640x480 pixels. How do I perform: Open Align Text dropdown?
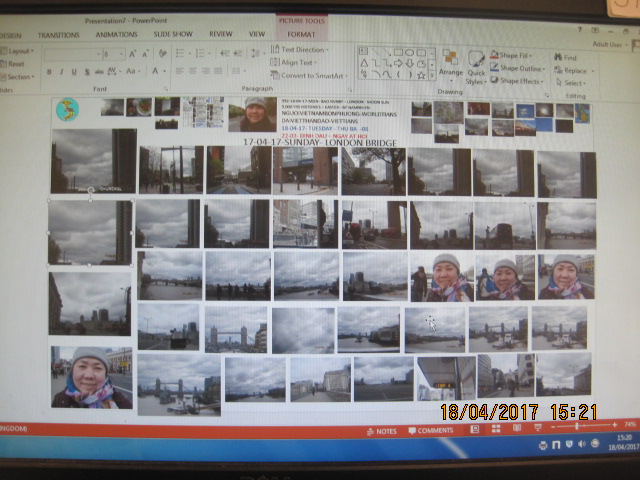pyautogui.click(x=293, y=62)
